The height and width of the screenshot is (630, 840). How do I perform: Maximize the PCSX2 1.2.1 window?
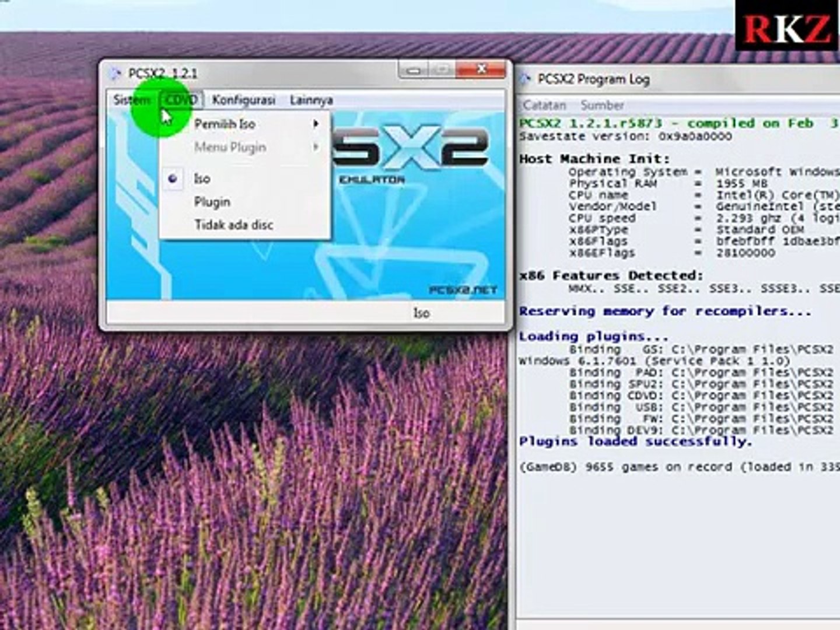point(442,70)
